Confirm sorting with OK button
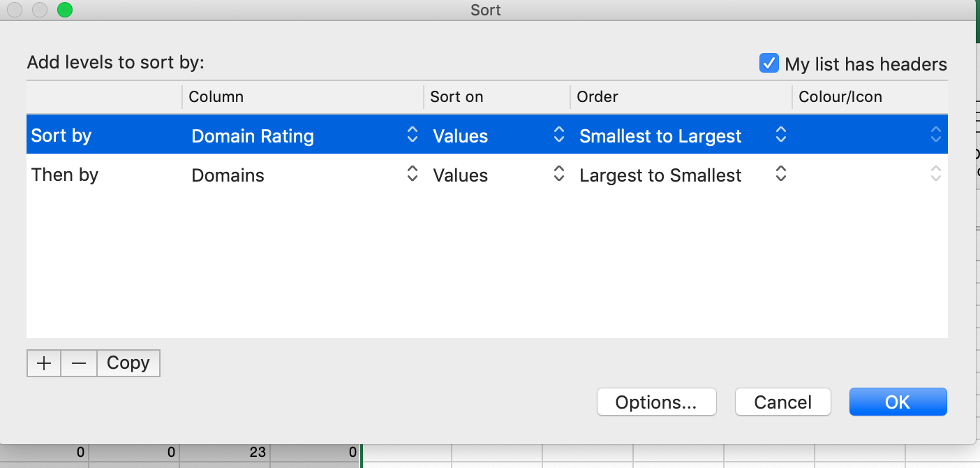980x468 pixels. (898, 402)
